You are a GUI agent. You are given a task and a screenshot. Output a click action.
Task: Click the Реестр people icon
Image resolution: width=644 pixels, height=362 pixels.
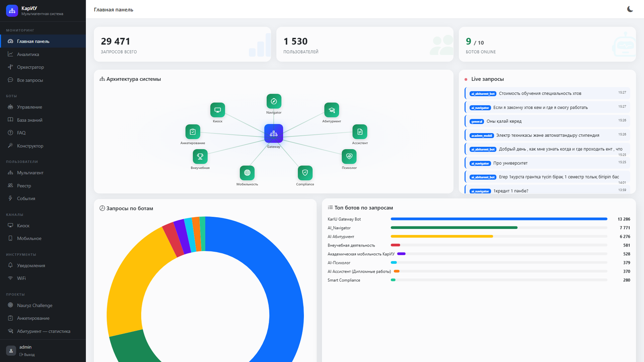click(10, 185)
